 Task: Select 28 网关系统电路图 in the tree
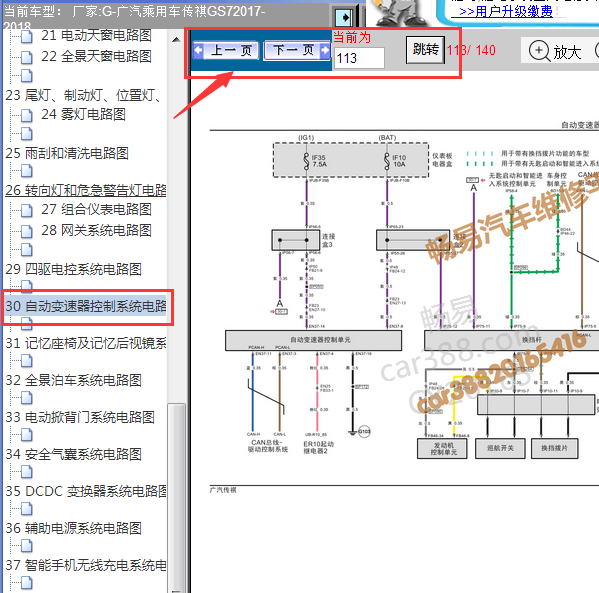point(97,230)
